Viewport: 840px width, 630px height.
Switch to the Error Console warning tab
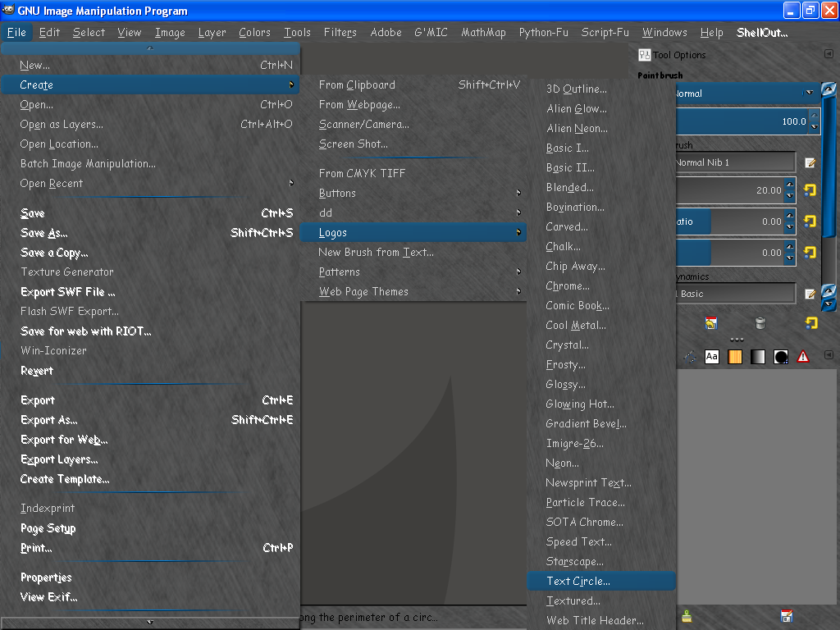803,356
